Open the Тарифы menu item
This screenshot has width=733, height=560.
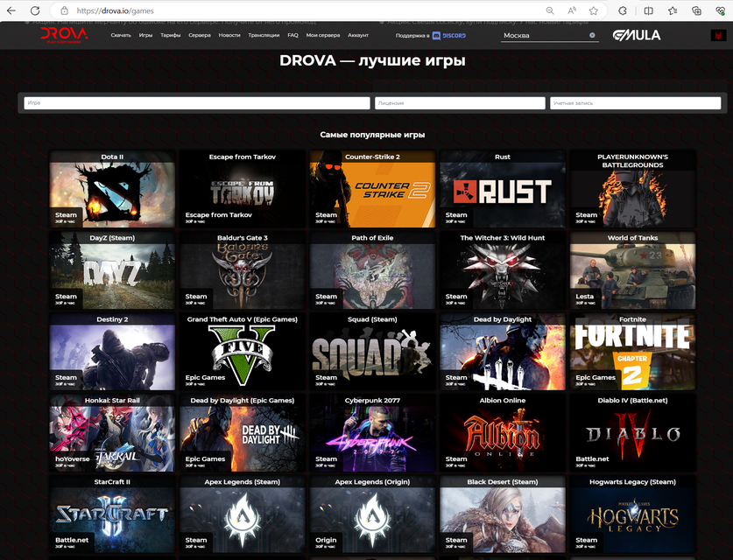(170, 36)
